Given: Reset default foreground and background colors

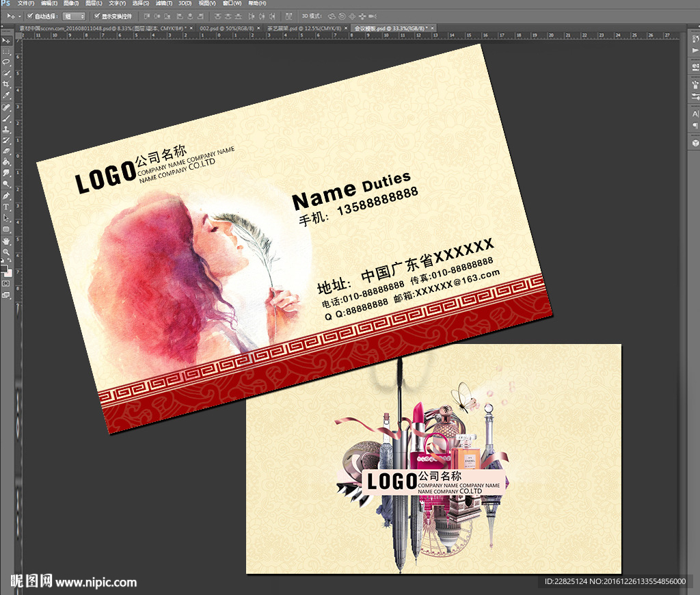Looking at the screenshot, I should (3, 262).
